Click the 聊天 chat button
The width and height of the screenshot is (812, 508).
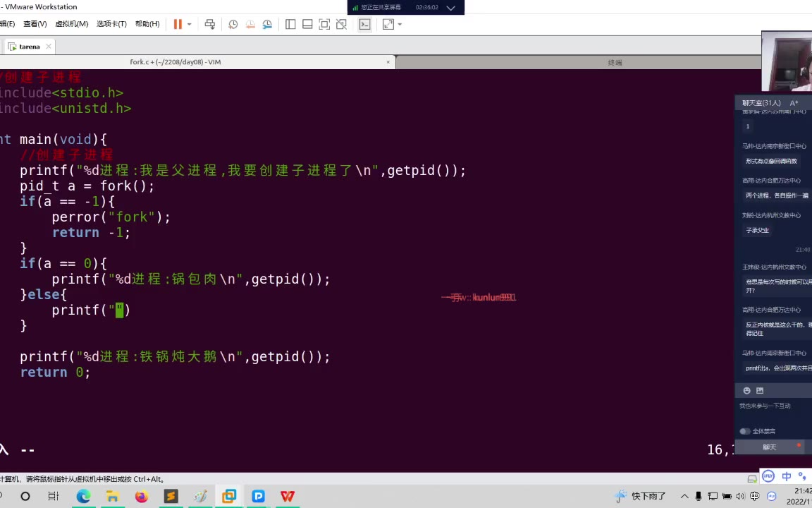[769, 447]
